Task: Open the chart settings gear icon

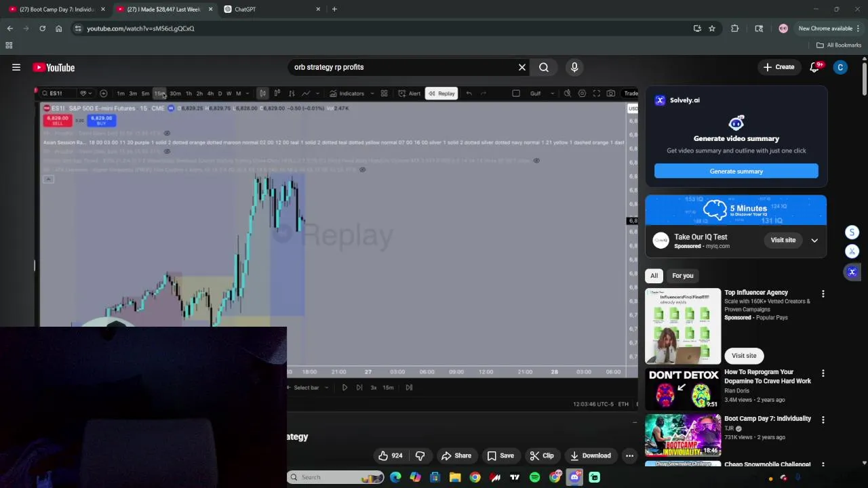Action: 582,94
